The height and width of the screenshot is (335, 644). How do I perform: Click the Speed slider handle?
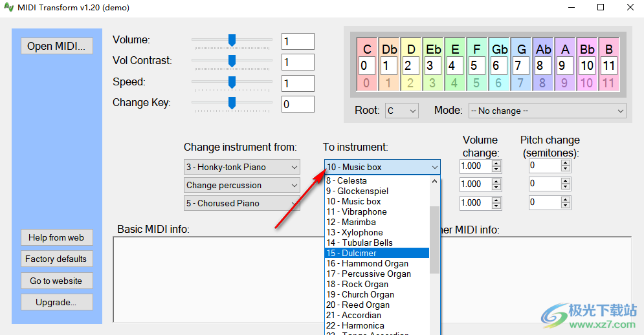click(232, 82)
